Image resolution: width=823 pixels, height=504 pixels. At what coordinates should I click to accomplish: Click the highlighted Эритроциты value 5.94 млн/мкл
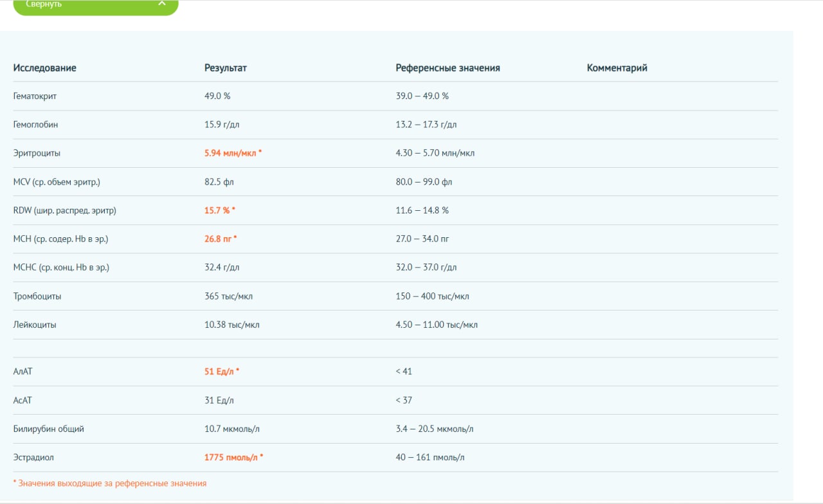(x=231, y=153)
